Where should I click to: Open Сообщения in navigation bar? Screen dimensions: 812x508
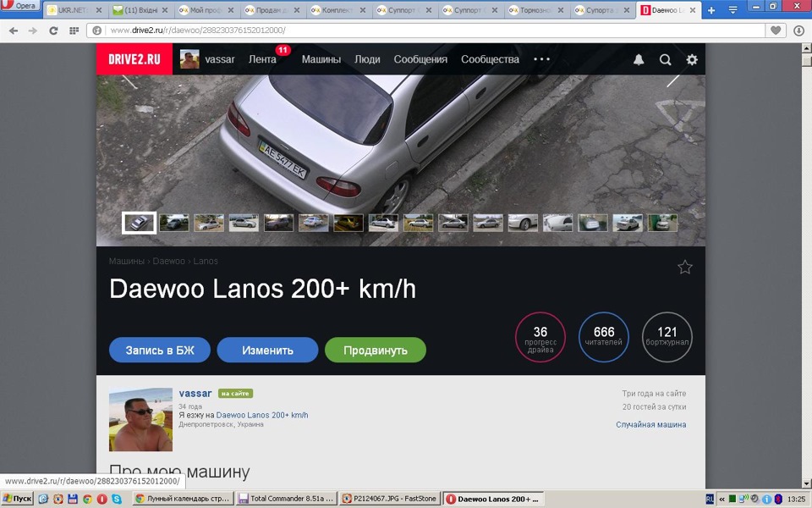pos(420,59)
